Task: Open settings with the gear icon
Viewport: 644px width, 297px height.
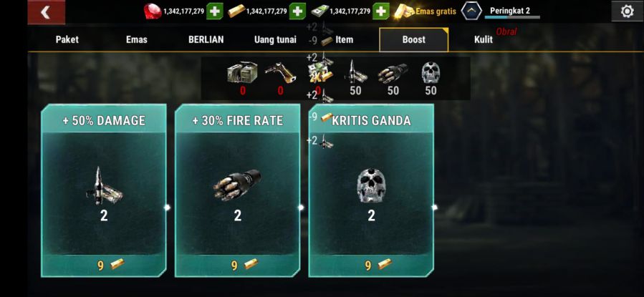Action: point(627,11)
